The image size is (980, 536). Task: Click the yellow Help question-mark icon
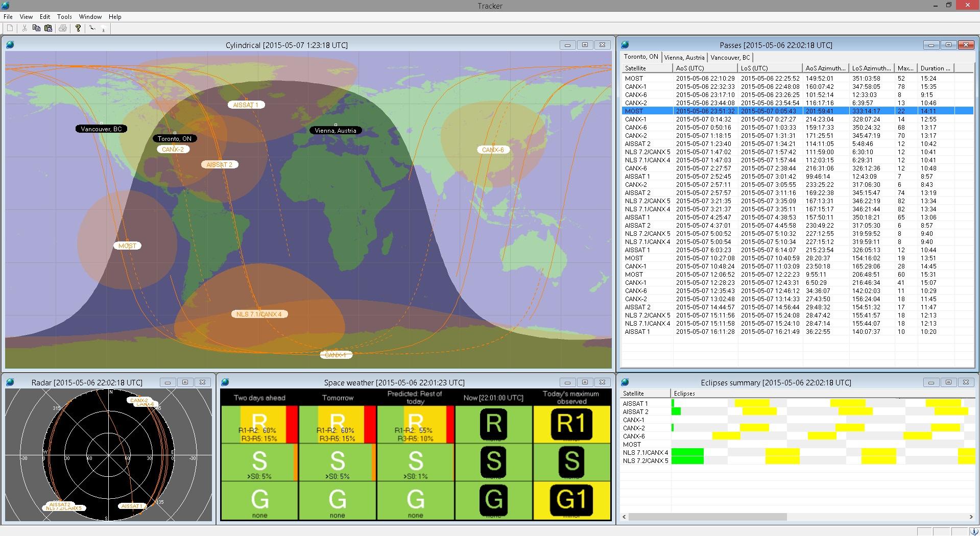pyautogui.click(x=78, y=28)
